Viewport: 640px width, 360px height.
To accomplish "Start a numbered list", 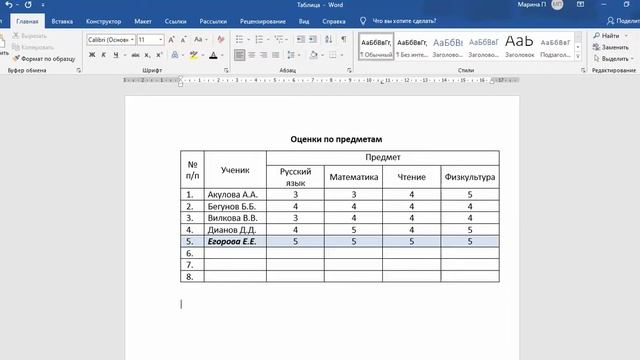I will pos(259,40).
